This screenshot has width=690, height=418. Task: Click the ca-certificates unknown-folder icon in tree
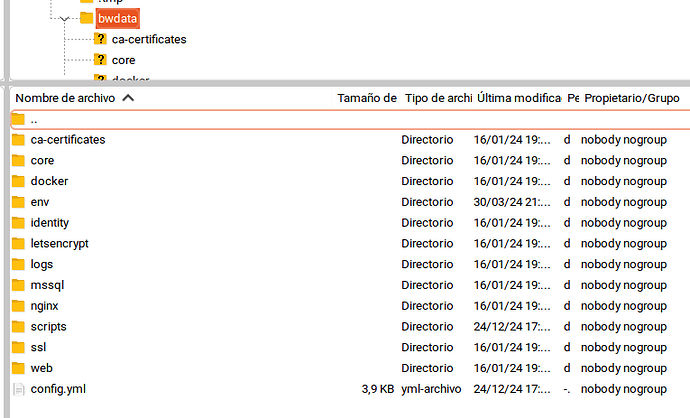click(x=100, y=39)
